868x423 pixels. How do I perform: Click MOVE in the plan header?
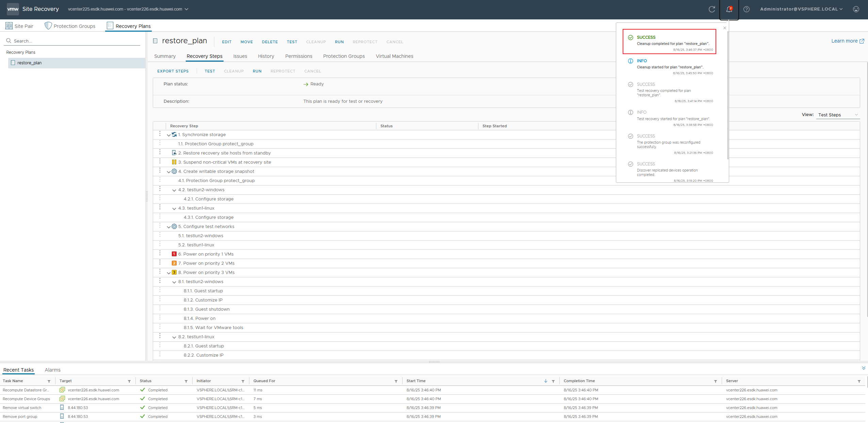247,42
